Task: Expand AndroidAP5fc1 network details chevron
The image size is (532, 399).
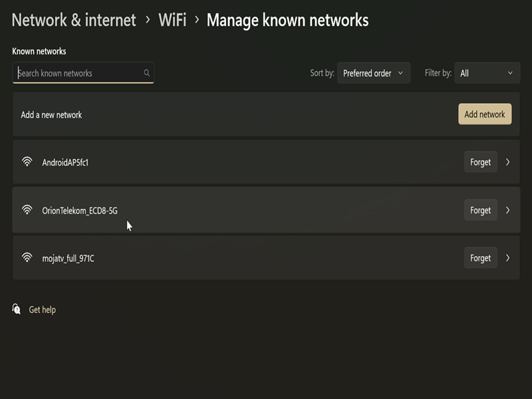Action: coord(508,162)
